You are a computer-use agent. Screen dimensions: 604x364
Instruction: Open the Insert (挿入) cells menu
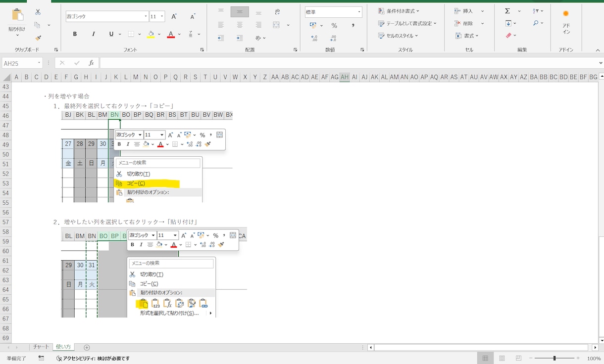coord(469,11)
